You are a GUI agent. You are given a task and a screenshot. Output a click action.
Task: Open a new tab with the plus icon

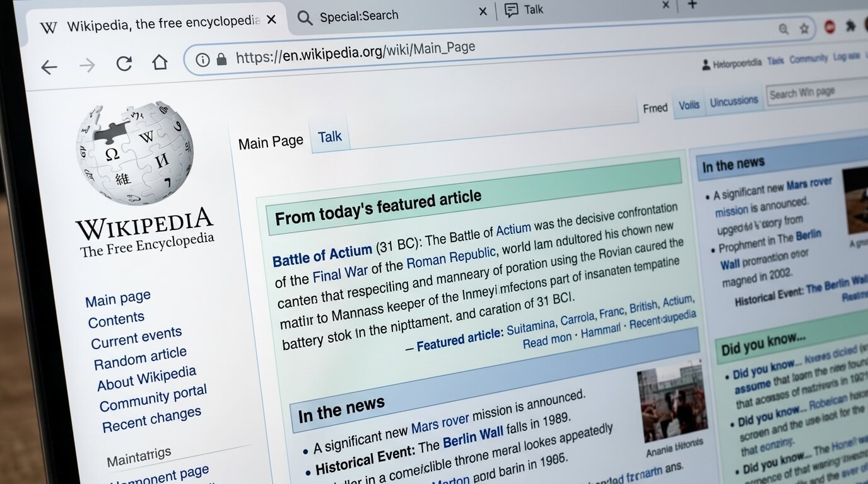(x=692, y=4)
